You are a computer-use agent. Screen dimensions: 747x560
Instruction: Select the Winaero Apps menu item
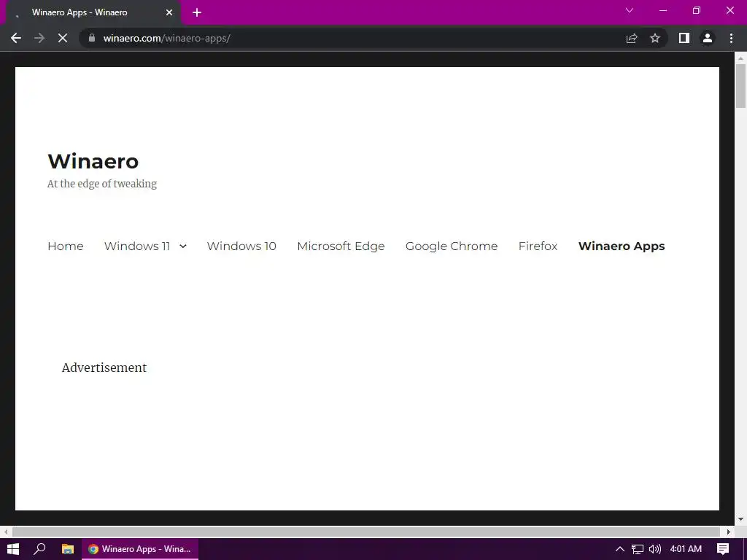pos(622,246)
